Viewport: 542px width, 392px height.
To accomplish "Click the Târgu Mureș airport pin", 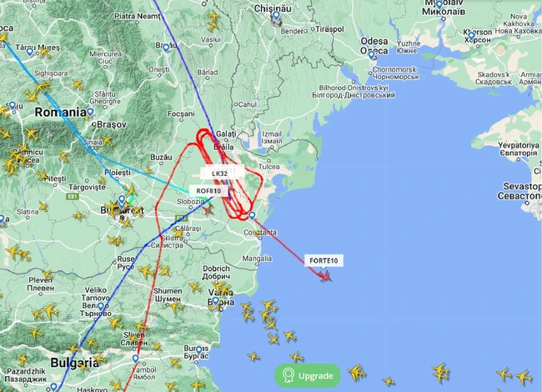I will click(x=30, y=52).
